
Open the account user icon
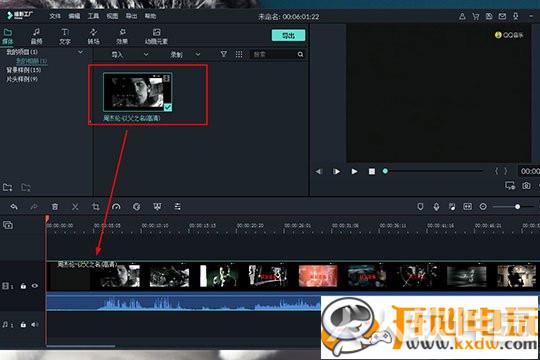click(462, 16)
